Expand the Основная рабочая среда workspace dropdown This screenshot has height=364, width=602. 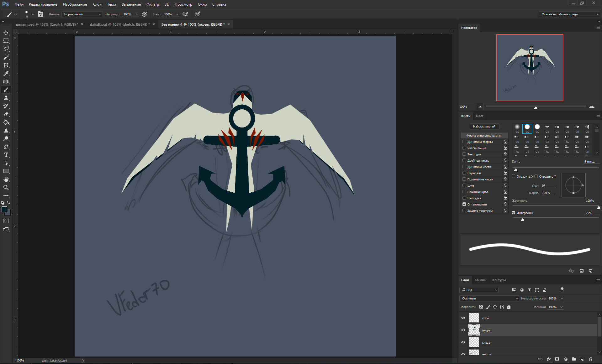coord(569,14)
